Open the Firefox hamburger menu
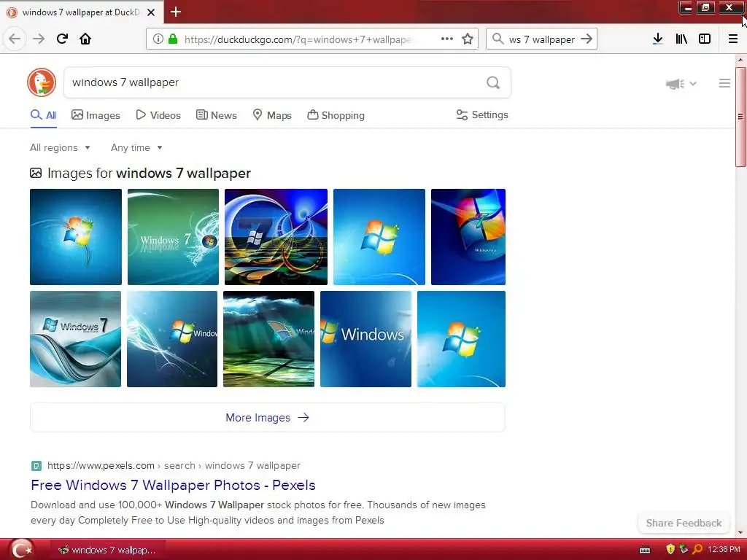 click(x=733, y=39)
